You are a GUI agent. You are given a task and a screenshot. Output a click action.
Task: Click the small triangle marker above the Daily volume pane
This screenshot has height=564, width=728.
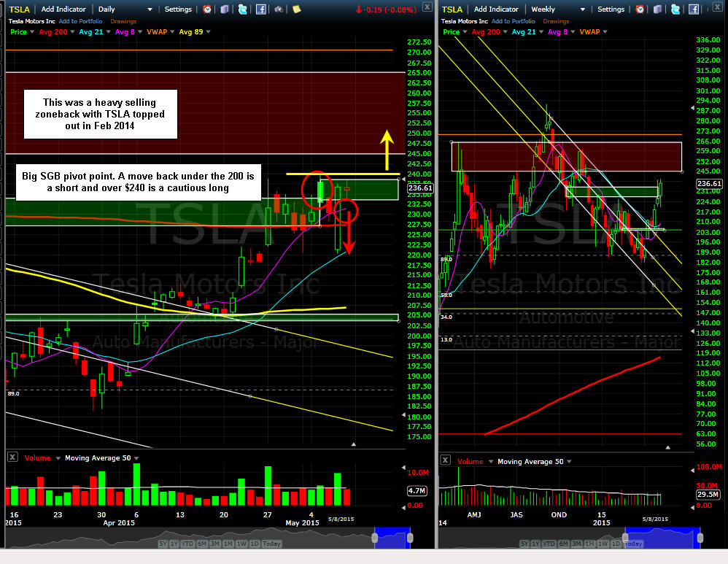(x=354, y=444)
